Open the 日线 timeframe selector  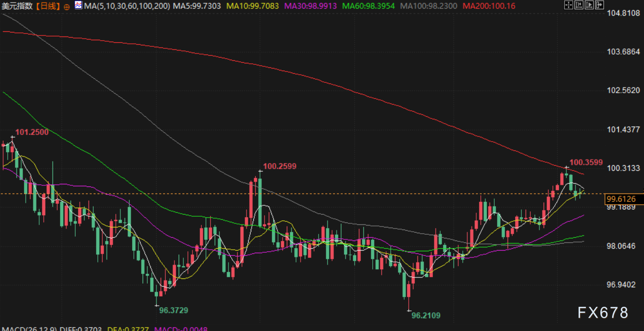click(50, 6)
